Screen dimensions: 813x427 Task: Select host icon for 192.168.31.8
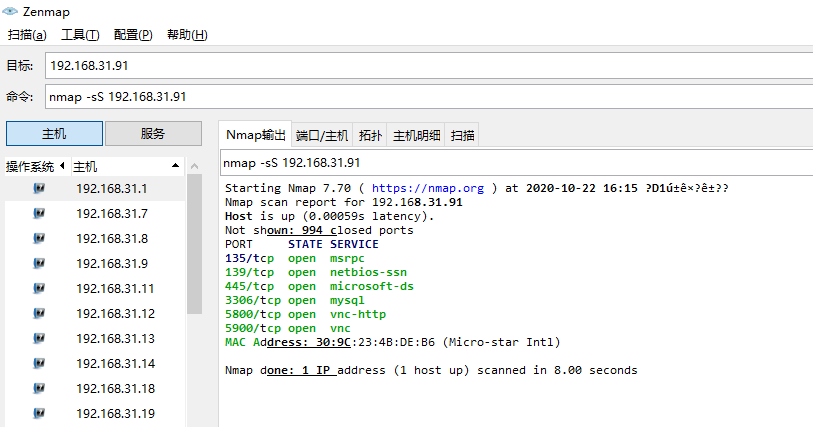point(39,238)
